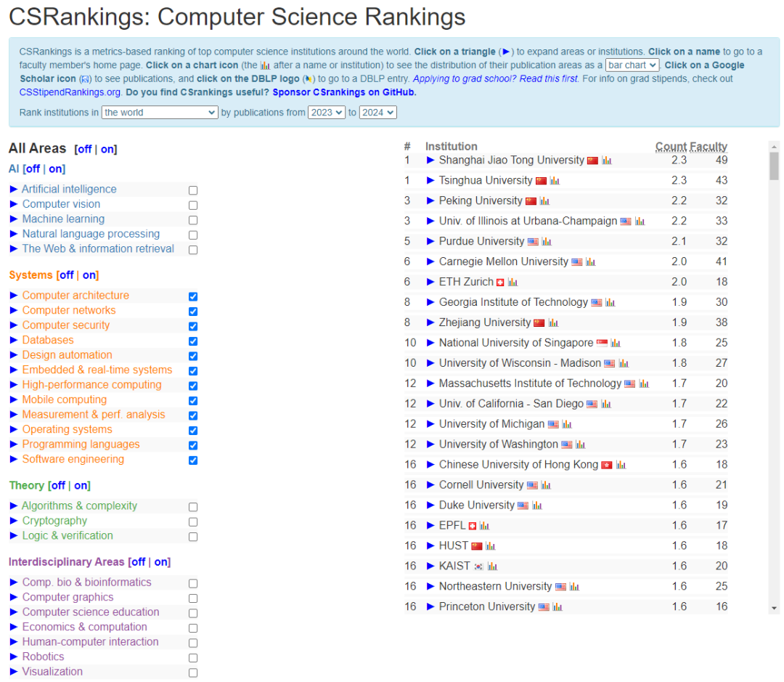784x682 pixels.
Task: Turn off all Systems areas
Action: (x=66, y=275)
